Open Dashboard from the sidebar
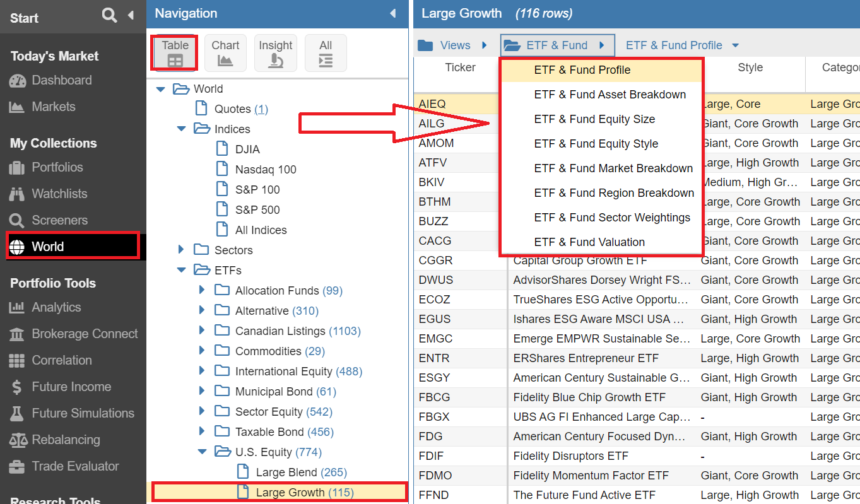 pos(61,80)
